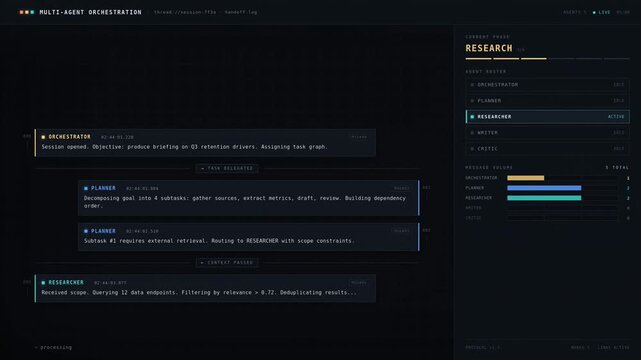
Task: Click the ACTIVE badge on RESEARCHER row
Action: pos(616,117)
